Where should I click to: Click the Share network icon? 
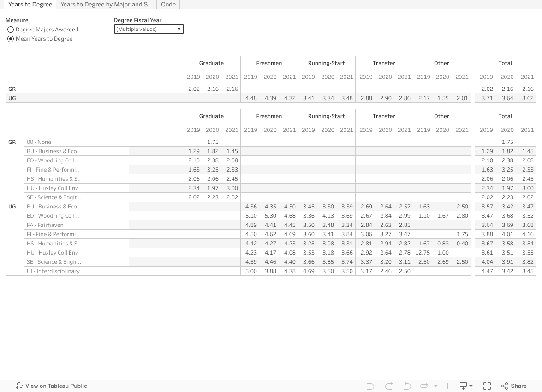click(504, 386)
